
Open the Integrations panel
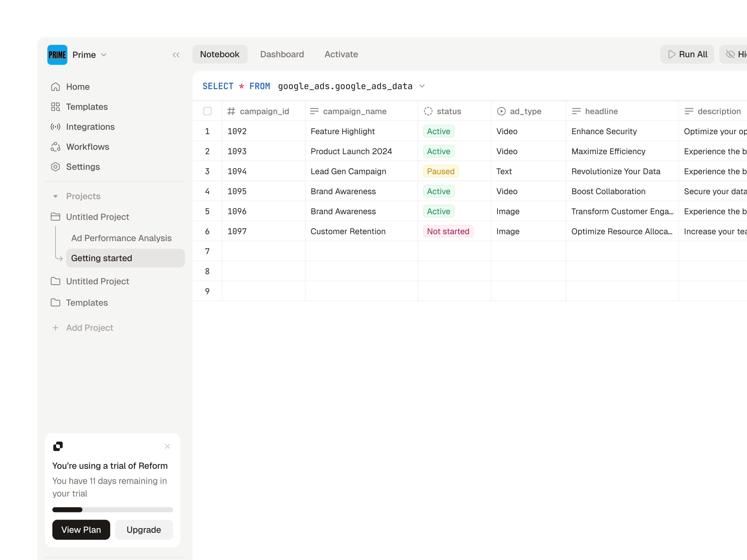pos(90,126)
